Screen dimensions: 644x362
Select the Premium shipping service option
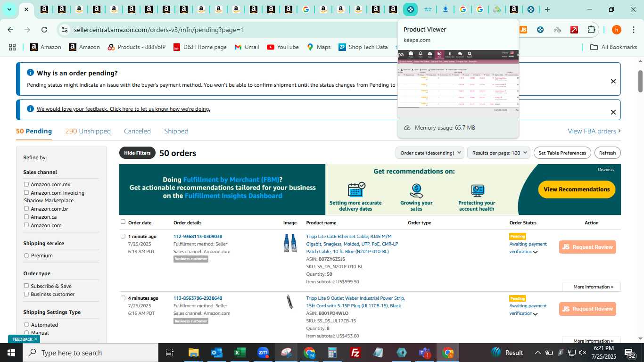(26, 255)
